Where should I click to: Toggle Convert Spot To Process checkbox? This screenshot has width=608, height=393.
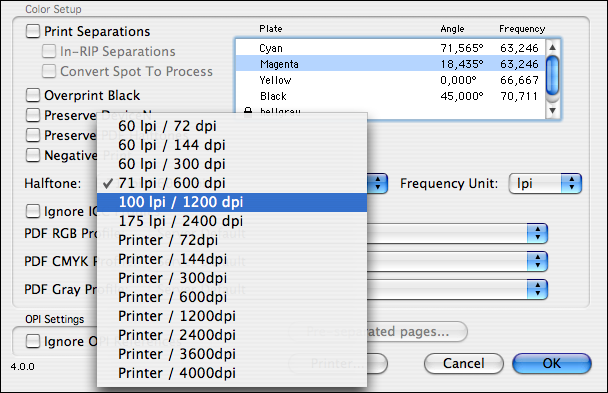pyautogui.click(x=49, y=71)
